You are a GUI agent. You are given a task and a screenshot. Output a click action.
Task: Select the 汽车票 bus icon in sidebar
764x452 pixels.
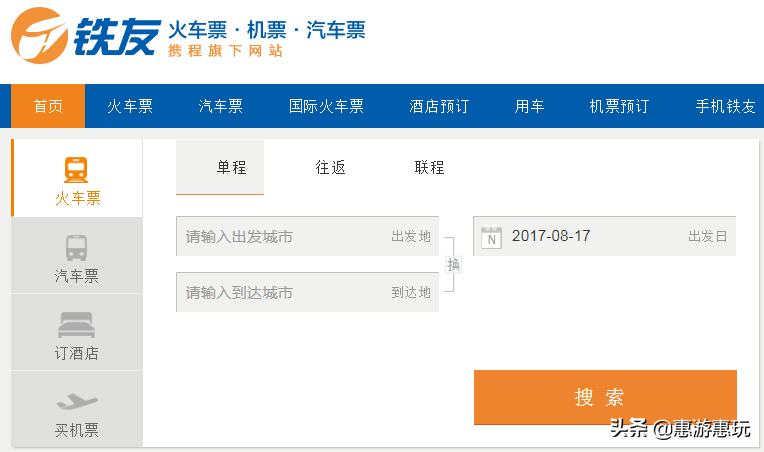pyautogui.click(x=77, y=246)
